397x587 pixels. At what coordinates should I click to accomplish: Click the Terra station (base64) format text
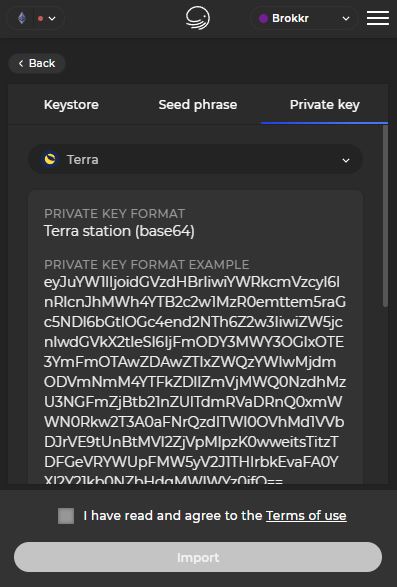pos(119,231)
